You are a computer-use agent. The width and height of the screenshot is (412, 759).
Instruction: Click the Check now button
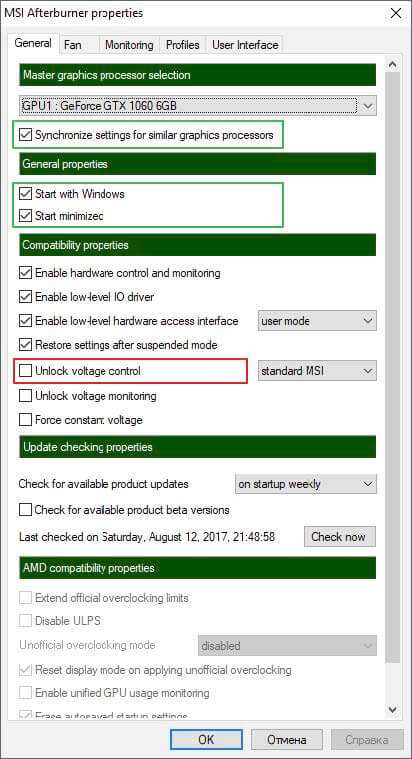340,537
